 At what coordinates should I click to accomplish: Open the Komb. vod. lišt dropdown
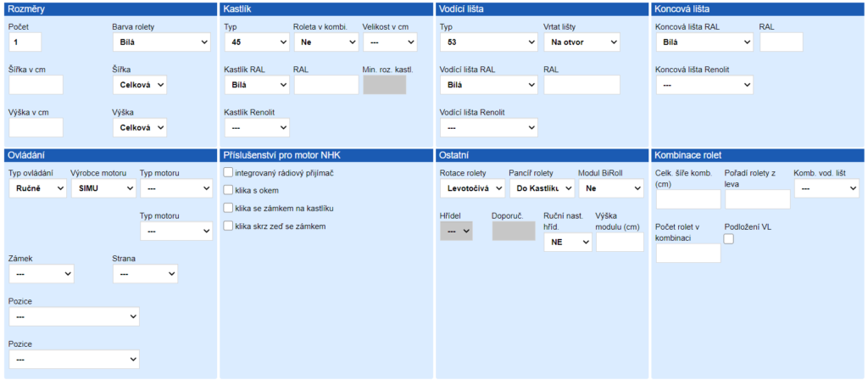point(826,188)
